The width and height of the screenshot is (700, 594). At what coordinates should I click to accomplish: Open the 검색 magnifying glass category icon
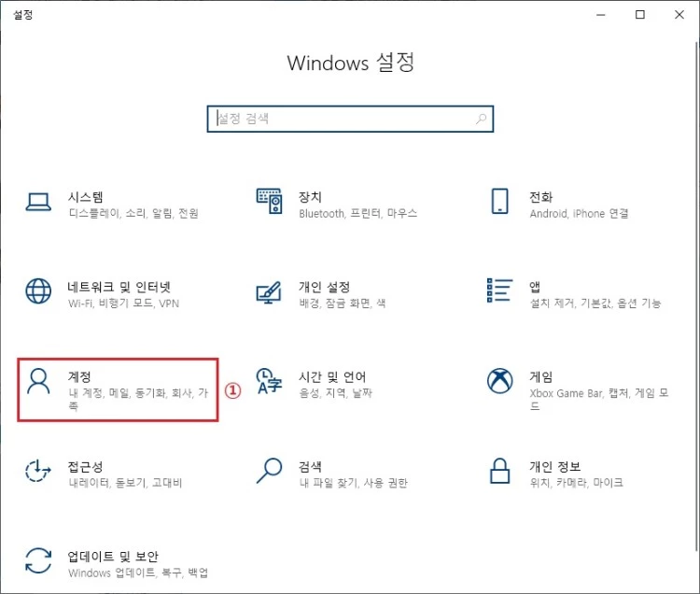pos(269,471)
